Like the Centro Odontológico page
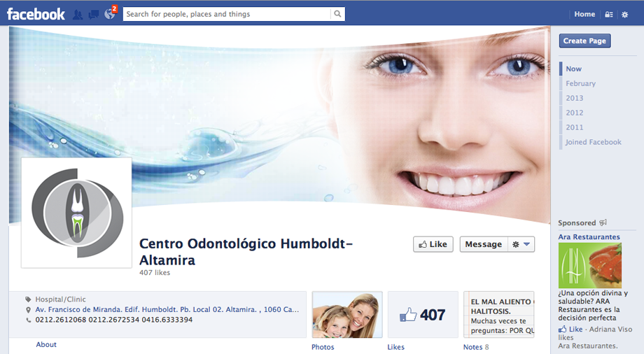644x354 pixels. pos(433,244)
